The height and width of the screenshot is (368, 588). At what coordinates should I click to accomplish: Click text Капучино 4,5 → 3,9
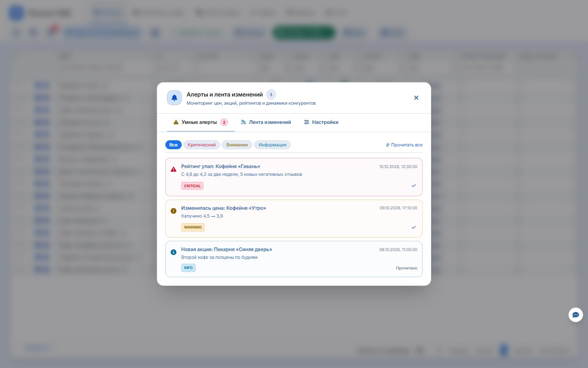202,216
